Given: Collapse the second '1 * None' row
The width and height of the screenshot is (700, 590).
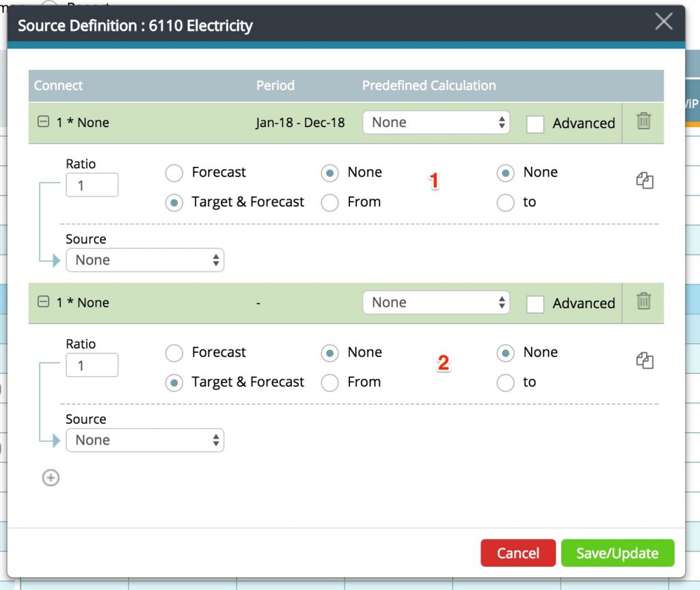Looking at the screenshot, I should 43,302.
